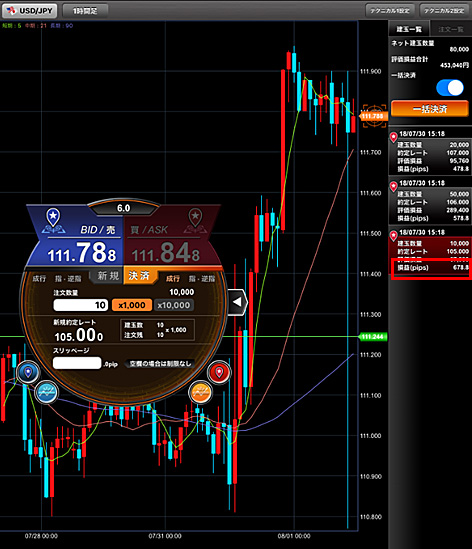Viewport: 472px width, 549px height.
Task: Select the position with 約定レート 105.000
Action: tap(430, 251)
